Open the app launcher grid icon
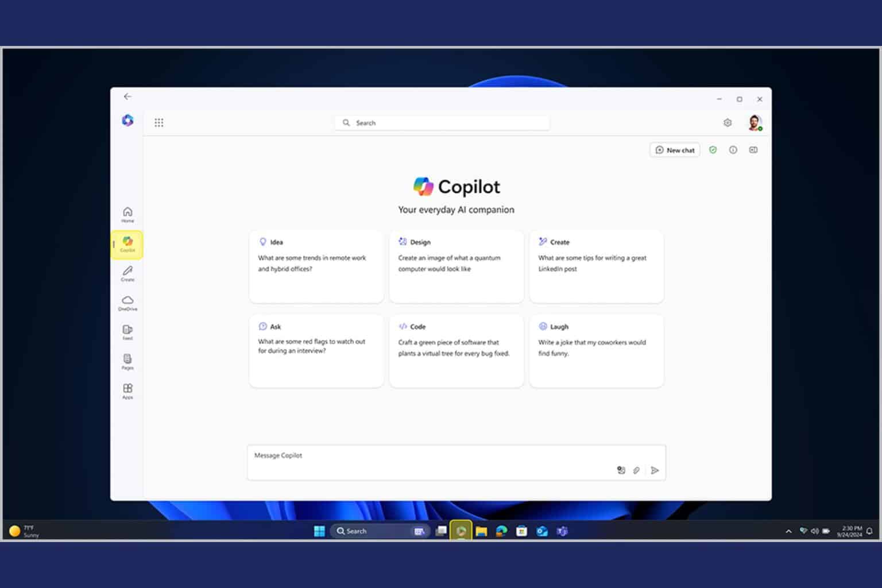Image resolution: width=882 pixels, height=588 pixels. click(159, 122)
